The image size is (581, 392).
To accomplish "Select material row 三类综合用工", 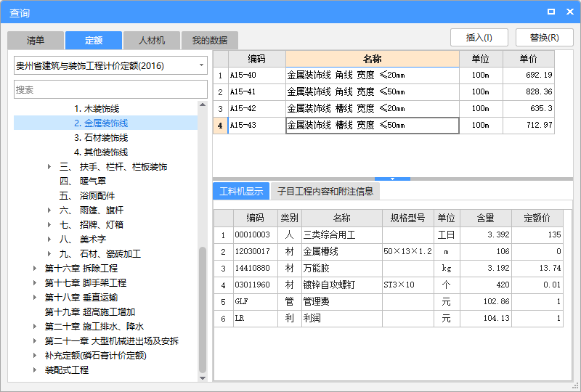I will click(389, 235).
